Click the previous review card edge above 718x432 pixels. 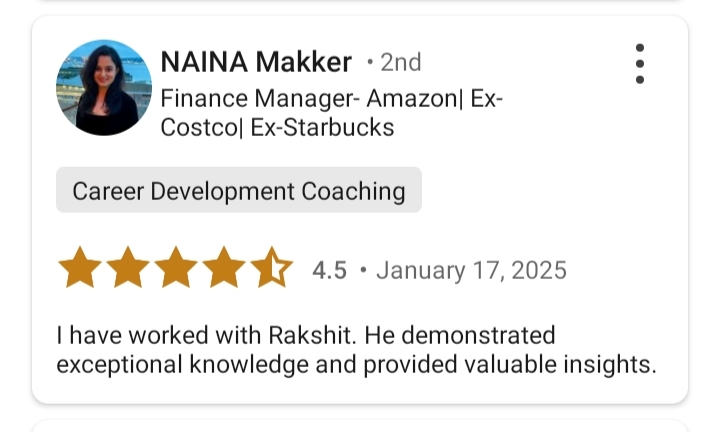coord(359,2)
